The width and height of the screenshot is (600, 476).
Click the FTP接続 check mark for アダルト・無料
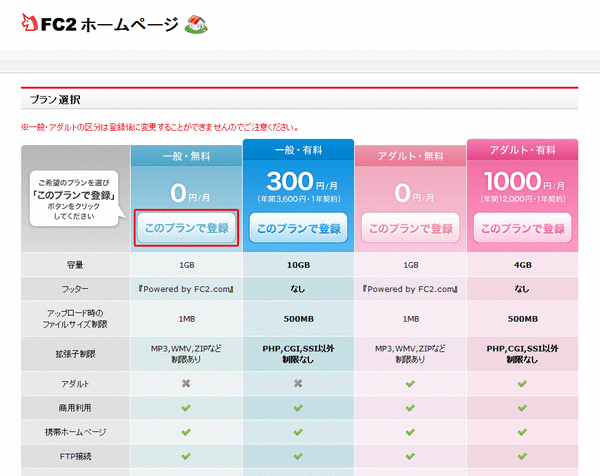pos(410,456)
